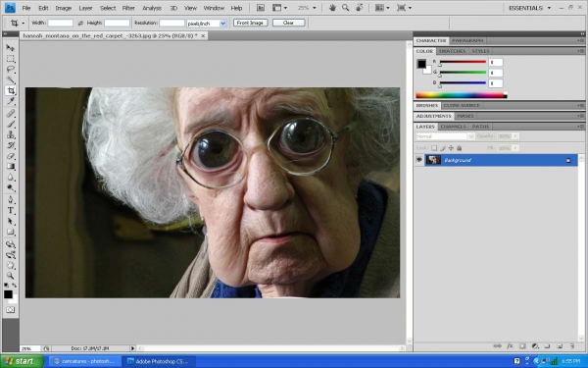Select the Clone Stamp tool
The image size is (588, 368).
(10, 134)
